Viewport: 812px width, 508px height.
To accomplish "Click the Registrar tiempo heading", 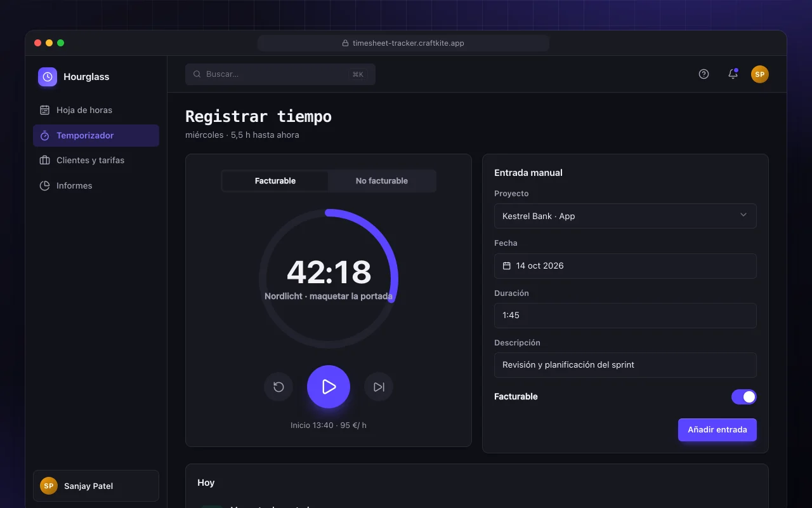I will [258, 117].
